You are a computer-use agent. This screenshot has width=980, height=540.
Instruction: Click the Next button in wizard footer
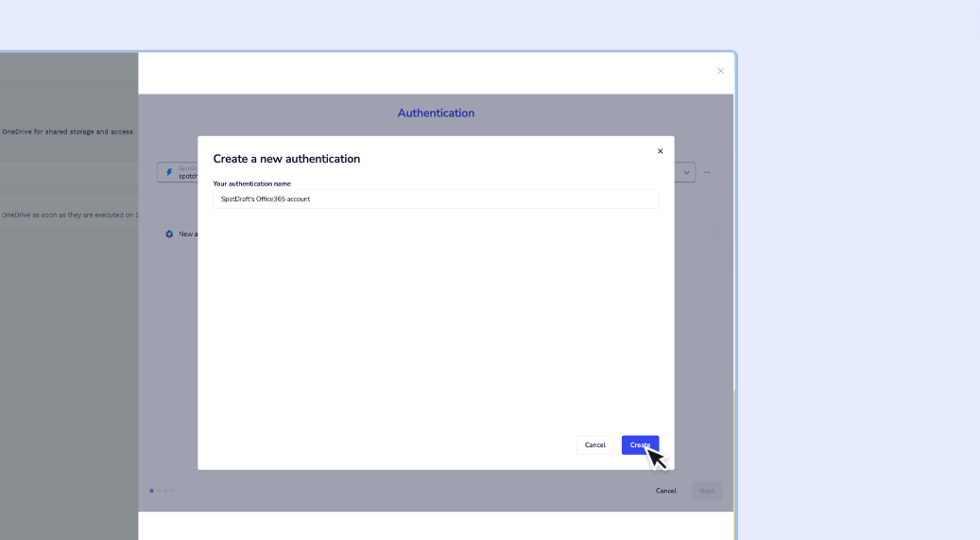(x=706, y=491)
